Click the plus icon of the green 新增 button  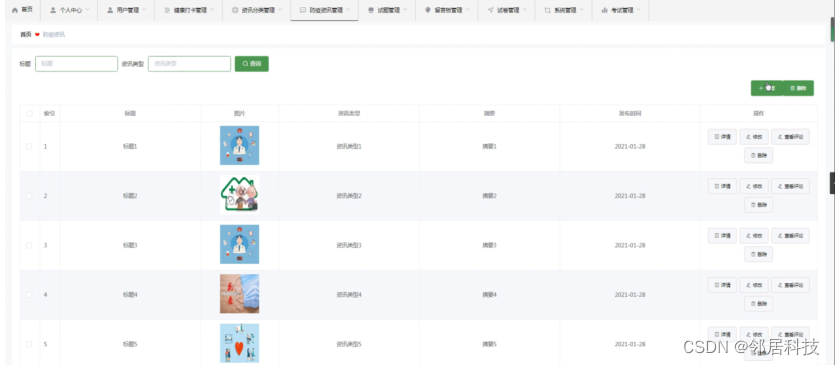pyautogui.click(x=761, y=88)
